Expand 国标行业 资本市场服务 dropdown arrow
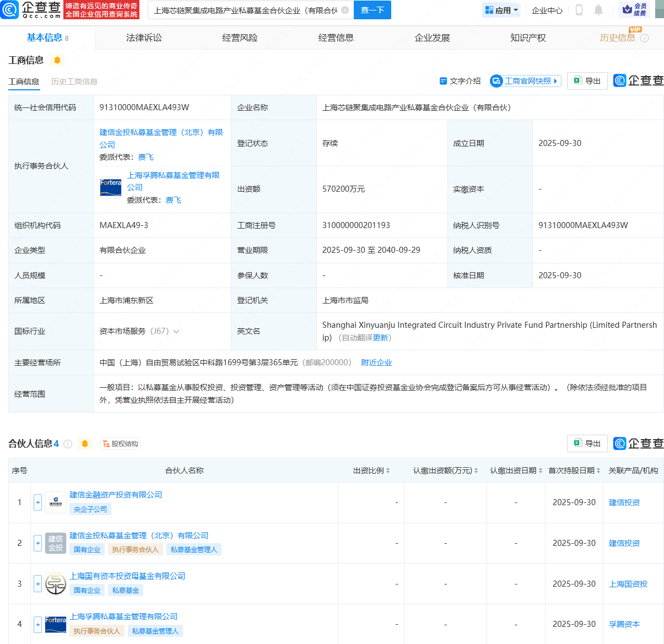Screen dimensions: 664x644 point(176,332)
